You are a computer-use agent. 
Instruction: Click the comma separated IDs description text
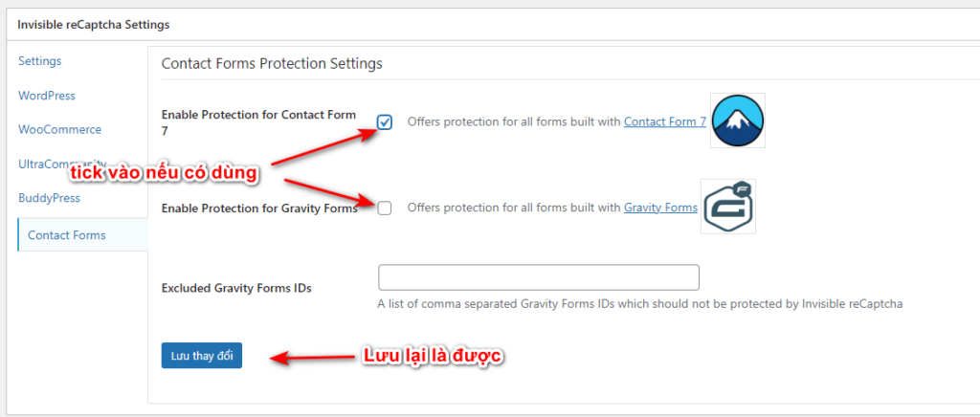639,304
